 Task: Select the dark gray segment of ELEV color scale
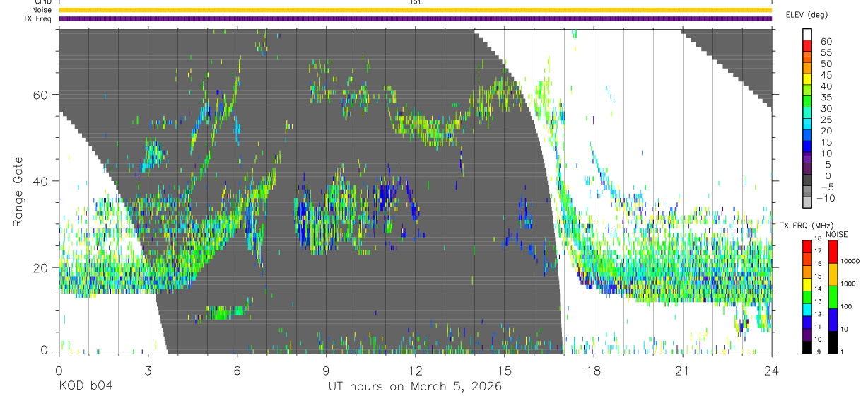pyautogui.click(x=807, y=180)
